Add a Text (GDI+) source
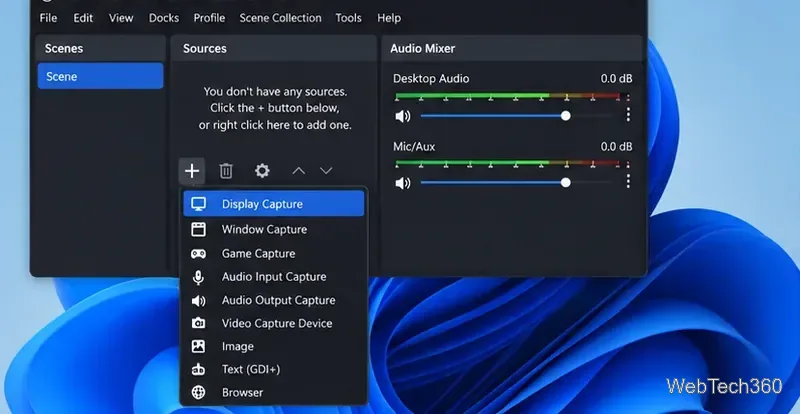This screenshot has height=414, width=800. click(x=274, y=369)
